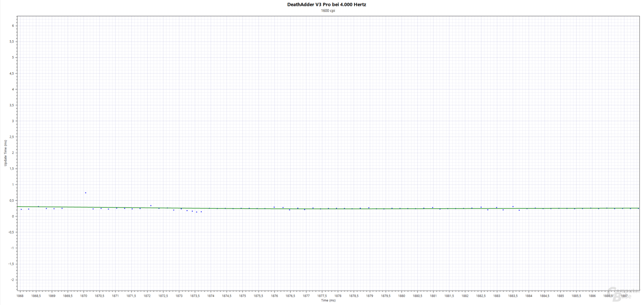The image size is (644, 305).
Task: Click the x-axis tick label '1873'
Action: pos(179,296)
